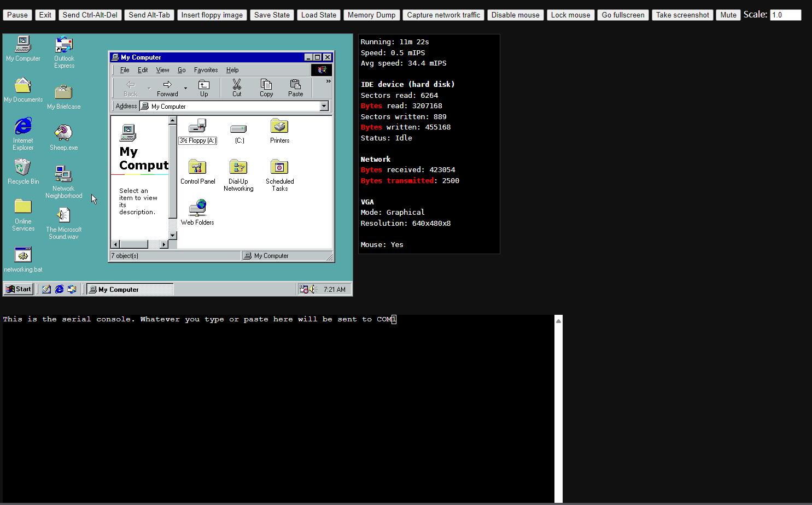Click the Windows Start button
812x505 pixels.
[x=19, y=289]
